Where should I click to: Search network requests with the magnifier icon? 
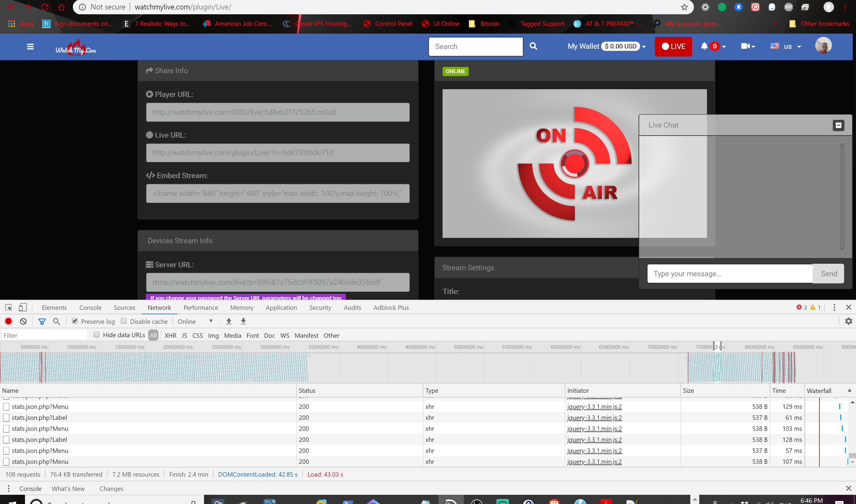pos(57,321)
